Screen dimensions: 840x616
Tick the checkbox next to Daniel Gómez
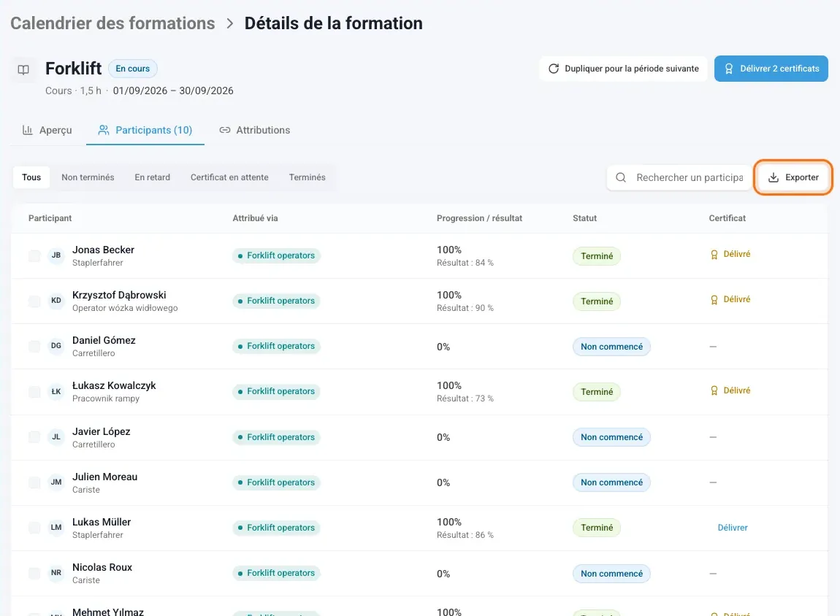[34, 346]
